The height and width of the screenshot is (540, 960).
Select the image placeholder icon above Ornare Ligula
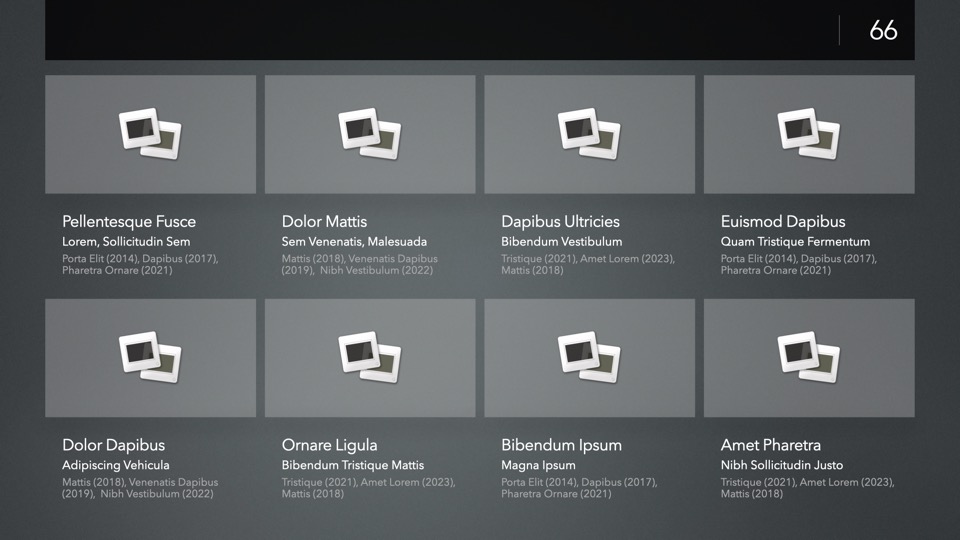coord(369,358)
